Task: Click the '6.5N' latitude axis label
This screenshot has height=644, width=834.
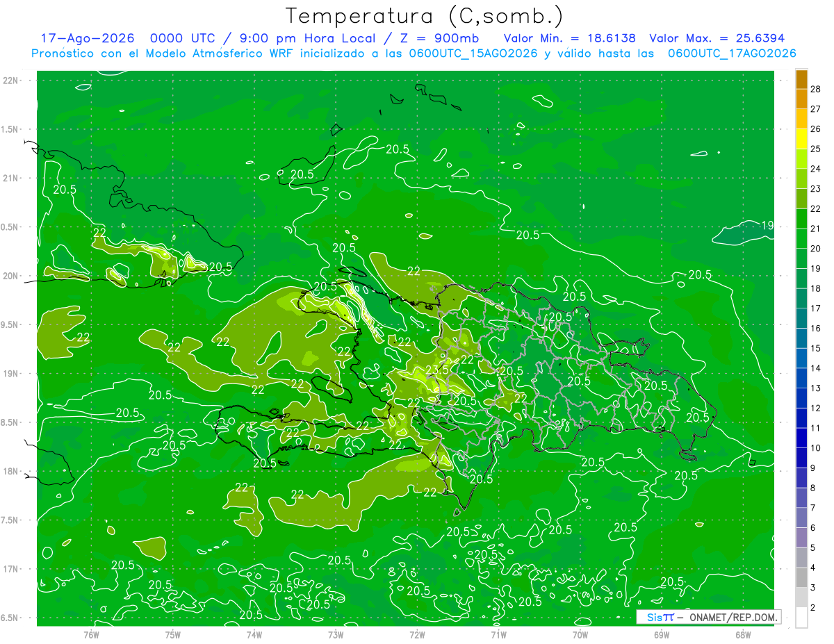Action: (x=10, y=618)
